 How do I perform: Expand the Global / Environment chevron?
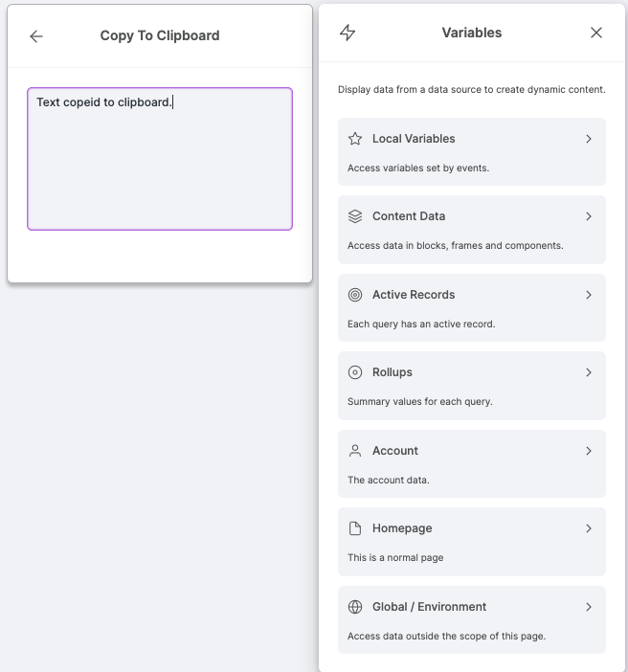(589, 607)
